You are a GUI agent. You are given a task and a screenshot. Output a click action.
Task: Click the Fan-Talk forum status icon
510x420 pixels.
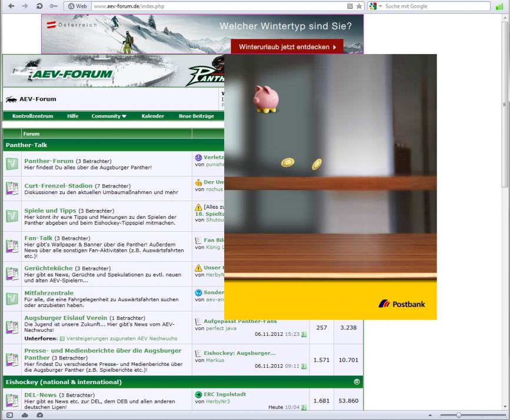[x=12, y=246]
